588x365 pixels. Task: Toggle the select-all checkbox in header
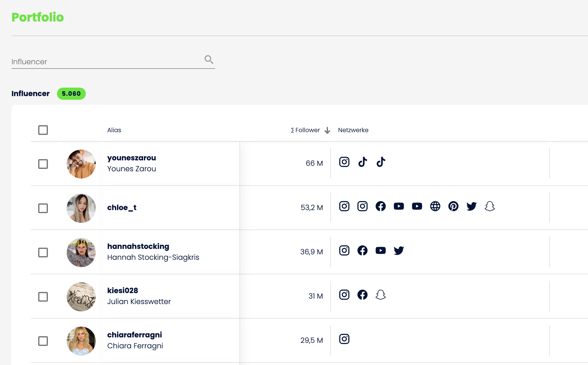point(43,130)
